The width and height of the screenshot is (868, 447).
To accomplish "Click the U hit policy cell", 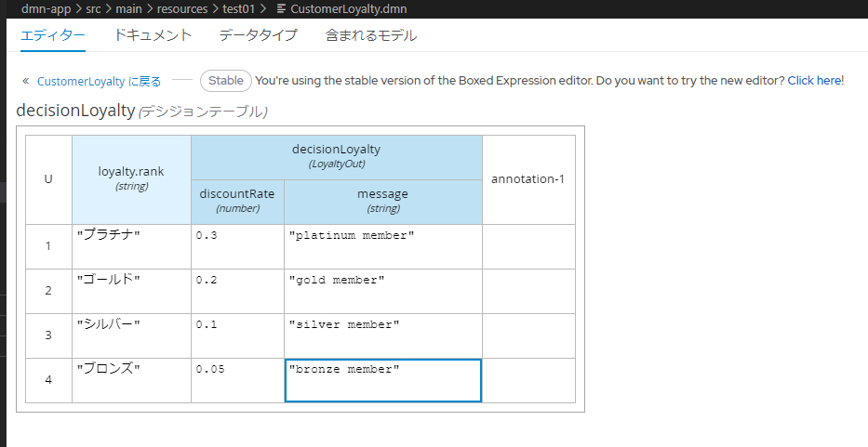I will 48,179.
